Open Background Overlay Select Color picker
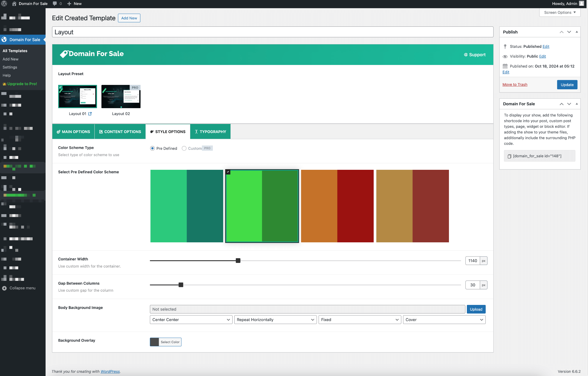The width and height of the screenshot is (588, 376). pyautogui.click(x=166, y=342)
